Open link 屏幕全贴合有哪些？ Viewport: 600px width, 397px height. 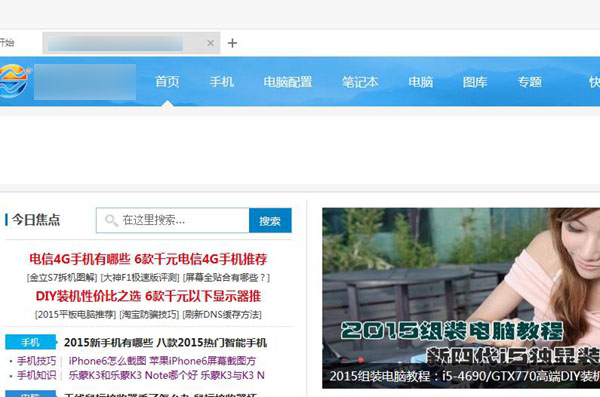(226, 278)
